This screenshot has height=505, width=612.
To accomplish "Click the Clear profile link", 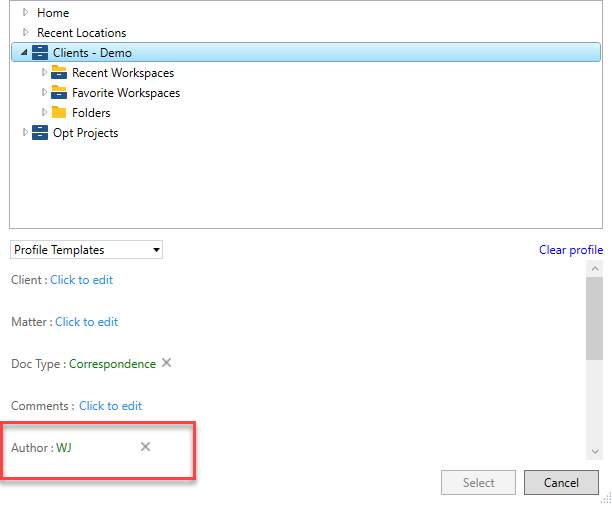I will pos(571,250).
